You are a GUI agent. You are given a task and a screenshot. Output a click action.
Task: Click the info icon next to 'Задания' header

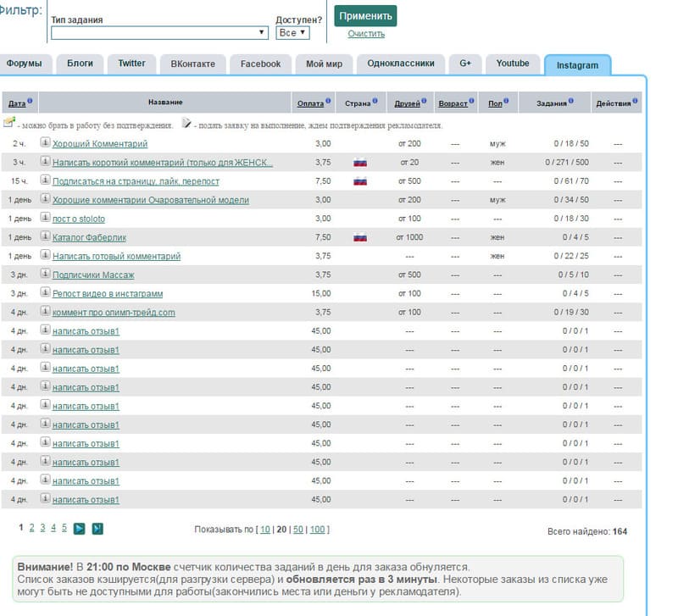571,102
